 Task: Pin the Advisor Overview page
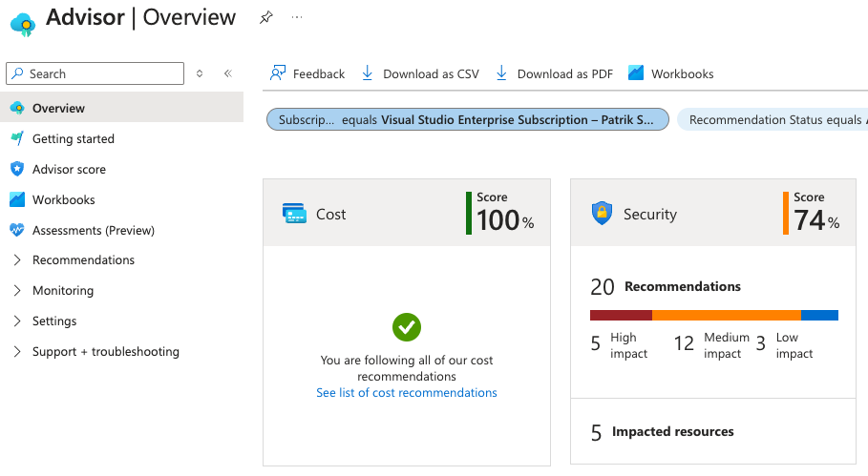[x=266, y=18]
